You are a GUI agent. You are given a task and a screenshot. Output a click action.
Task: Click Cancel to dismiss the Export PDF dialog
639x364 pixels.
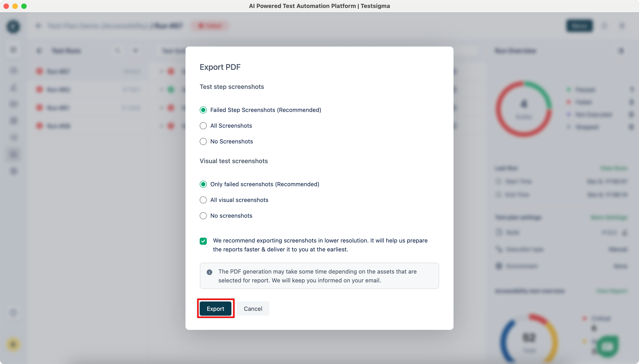253,309
